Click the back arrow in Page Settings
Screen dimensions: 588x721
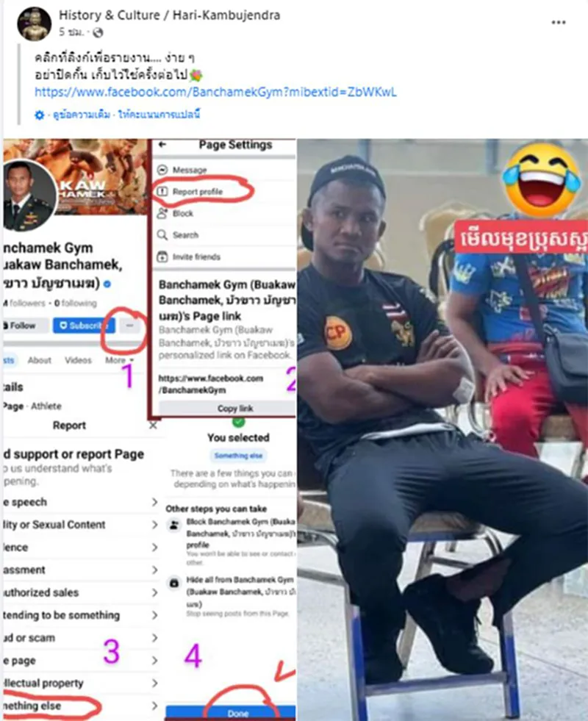pos(162,145)
